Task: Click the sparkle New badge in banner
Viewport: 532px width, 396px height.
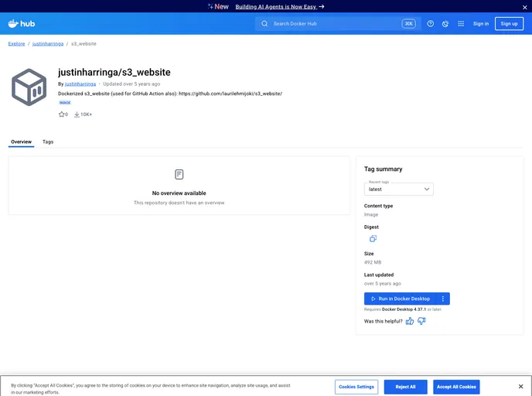Action: coord(218,7)
